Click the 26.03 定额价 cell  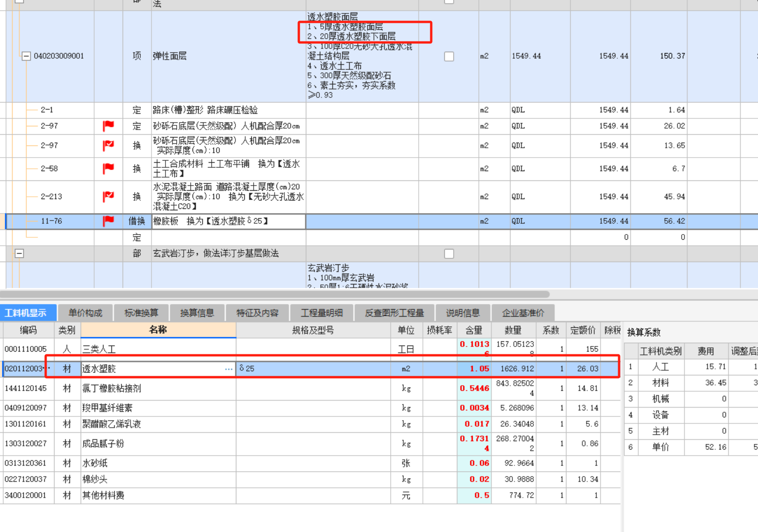[583, 369]
